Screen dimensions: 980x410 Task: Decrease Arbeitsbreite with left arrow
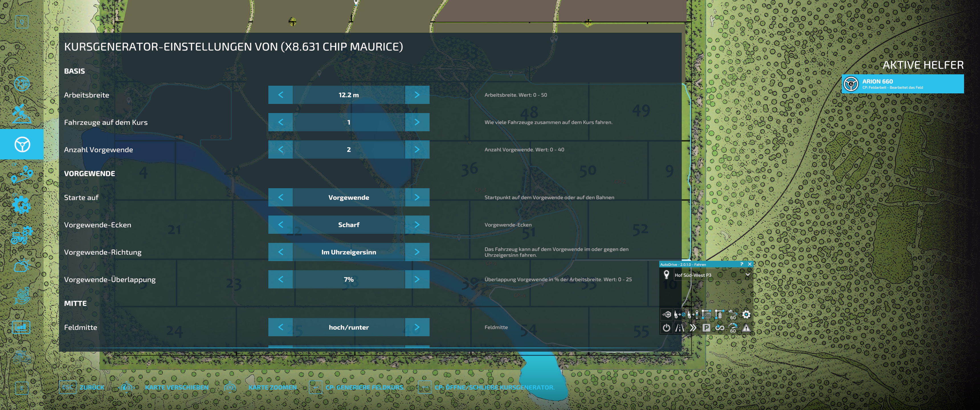tap(281, 95)
